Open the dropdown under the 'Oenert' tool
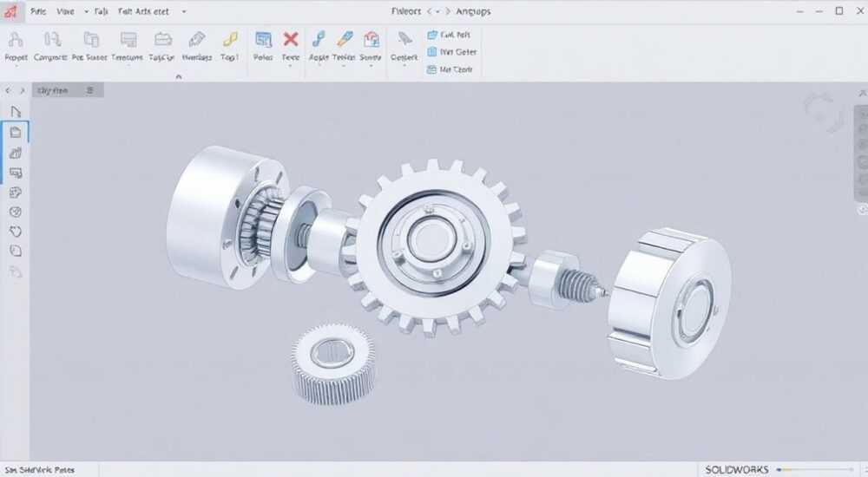This screenshot has height=477, width=868. tap(404, 66)
